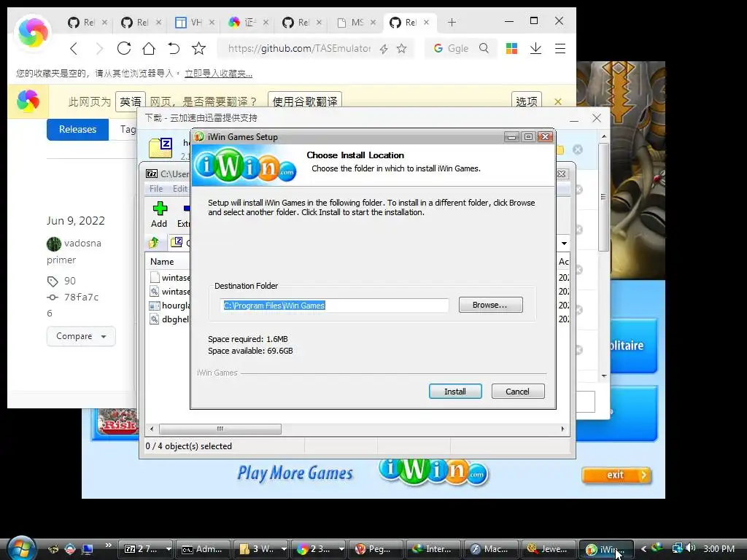Switch to the MS browser tab
Viewport: 747px width, 560px height.
click(355, 23)
